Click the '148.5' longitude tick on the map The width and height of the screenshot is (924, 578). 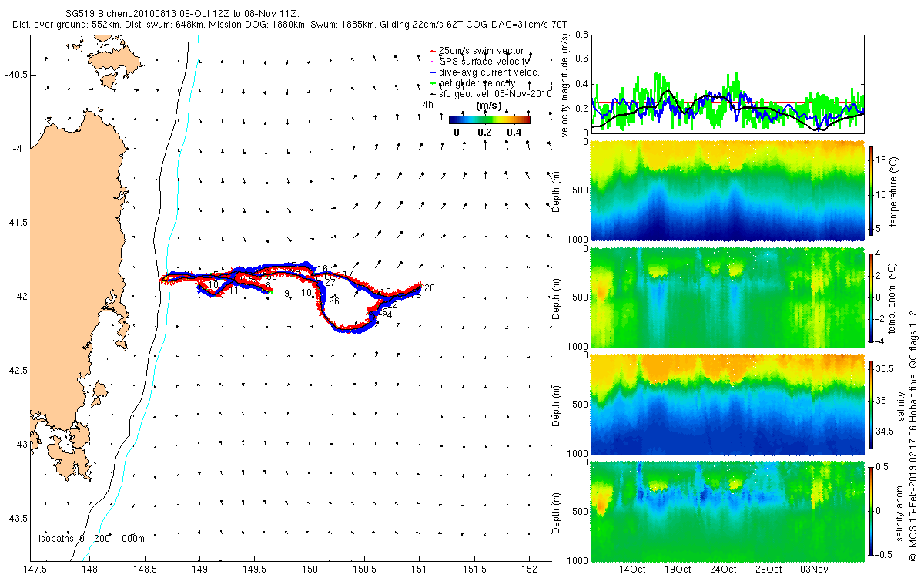click(x=144, y=569)
